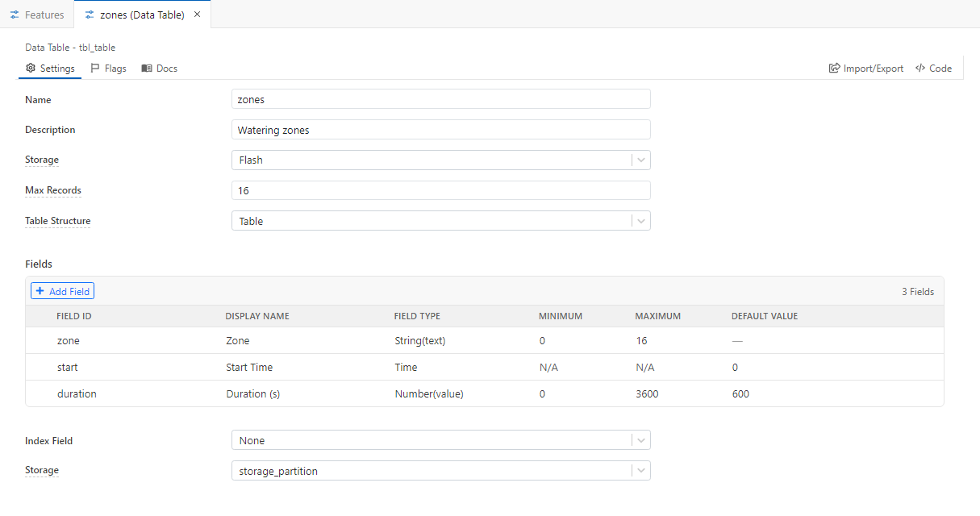Open the Table Structure dropdown
This screenshot has width=980, height=516.
tap(440, 221)
